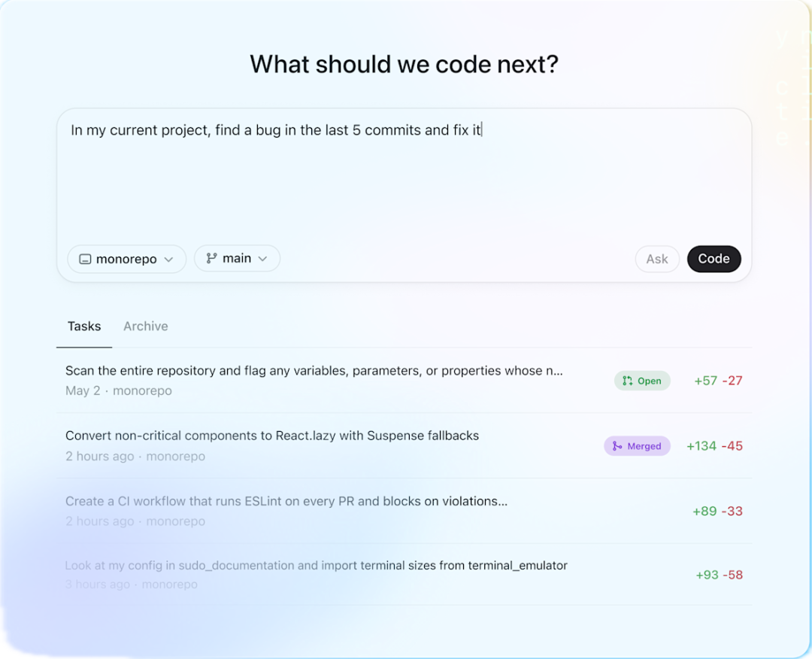The height and width of the screenshot is (659, 812).
Task: Click the merge icon in Merged badge
Action: point(617,446)
